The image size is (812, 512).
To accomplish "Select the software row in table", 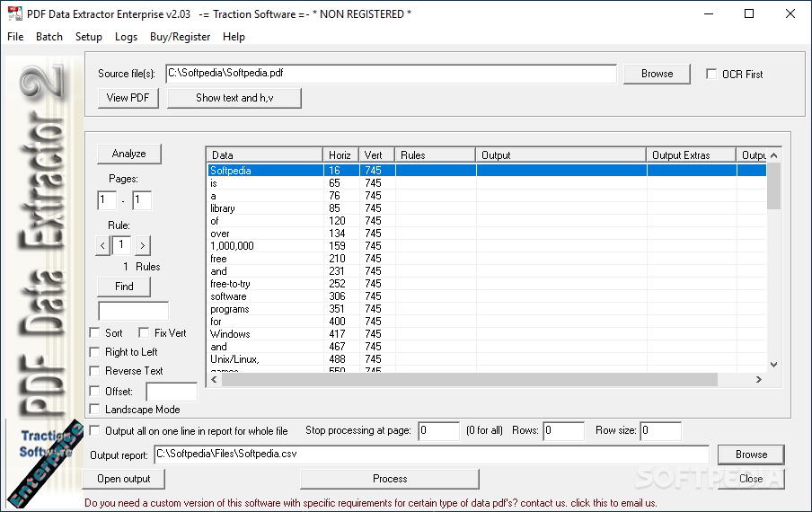I will point(487,296).
